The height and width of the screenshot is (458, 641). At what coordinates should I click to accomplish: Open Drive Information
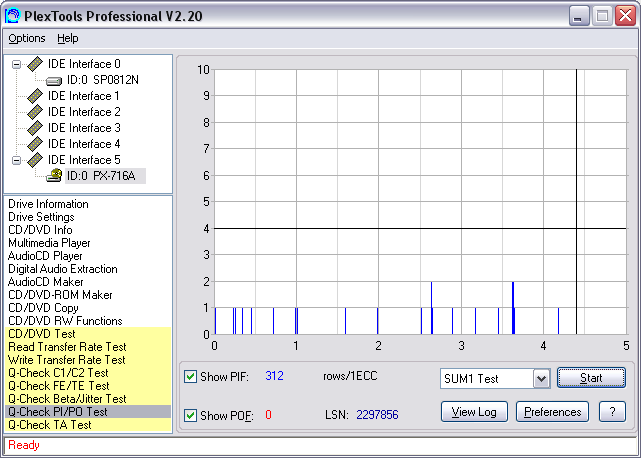pos(48,204)
